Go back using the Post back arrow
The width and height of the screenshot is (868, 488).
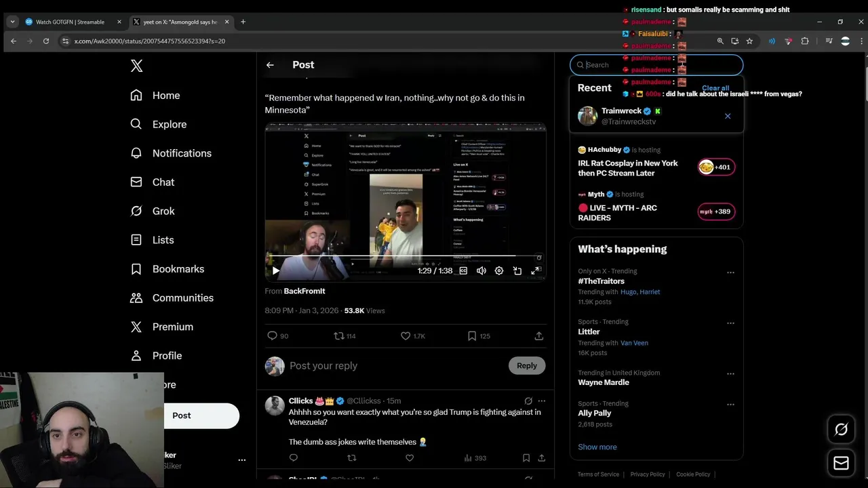[x=270, y=65]
